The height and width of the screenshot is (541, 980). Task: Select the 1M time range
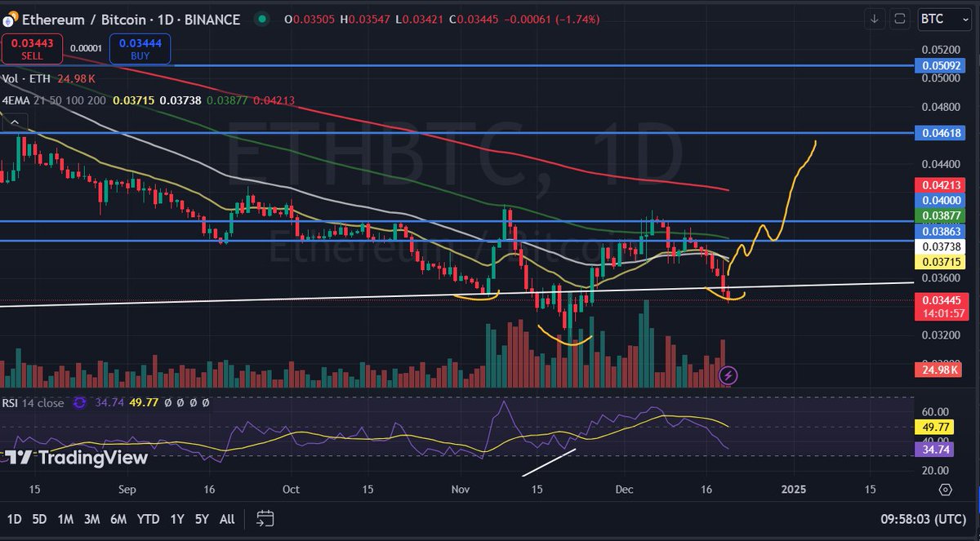(65, 518)
